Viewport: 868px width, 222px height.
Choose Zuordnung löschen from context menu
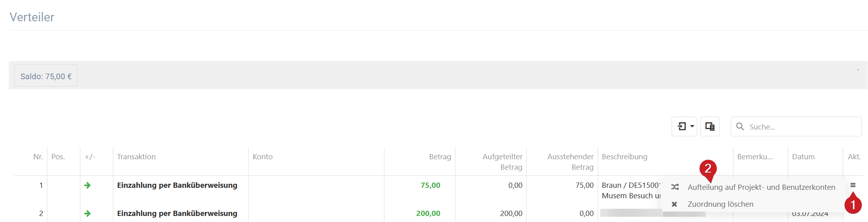(x=720, y=204)
